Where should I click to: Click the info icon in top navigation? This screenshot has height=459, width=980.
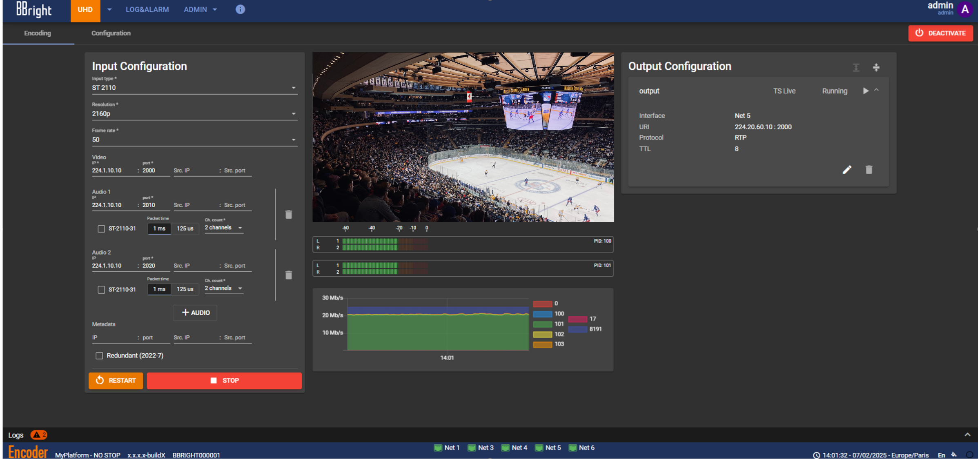point(240,9)
